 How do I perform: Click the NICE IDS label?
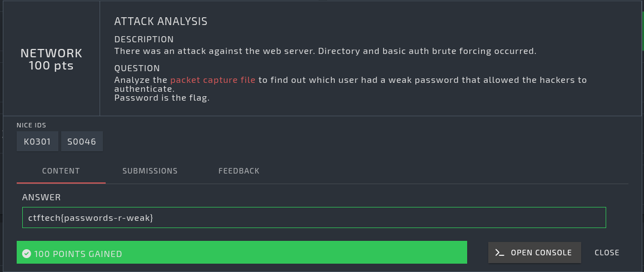coord(31,125)
